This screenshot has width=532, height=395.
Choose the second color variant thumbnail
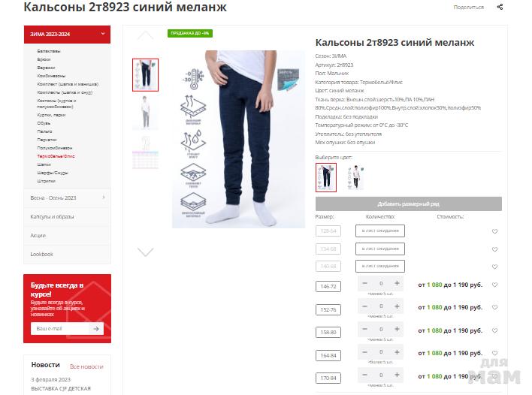[x=355, y=177]
